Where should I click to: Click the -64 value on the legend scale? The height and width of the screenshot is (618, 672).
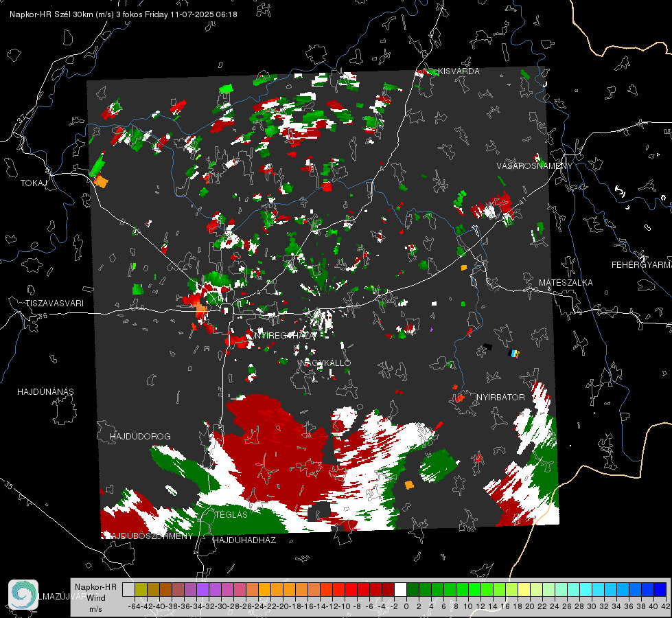(x=134, y=606)
